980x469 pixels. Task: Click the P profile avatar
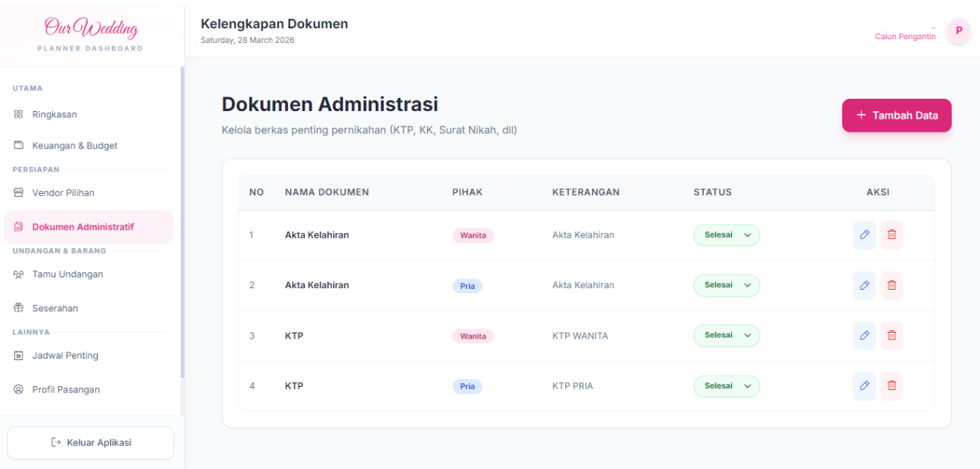959,31
